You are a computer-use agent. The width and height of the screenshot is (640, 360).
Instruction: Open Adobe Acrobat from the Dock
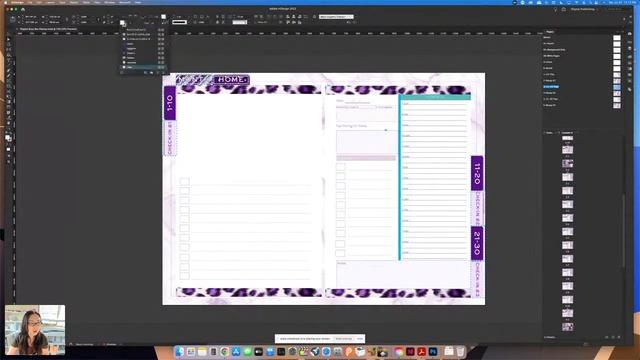coord(421,351)
